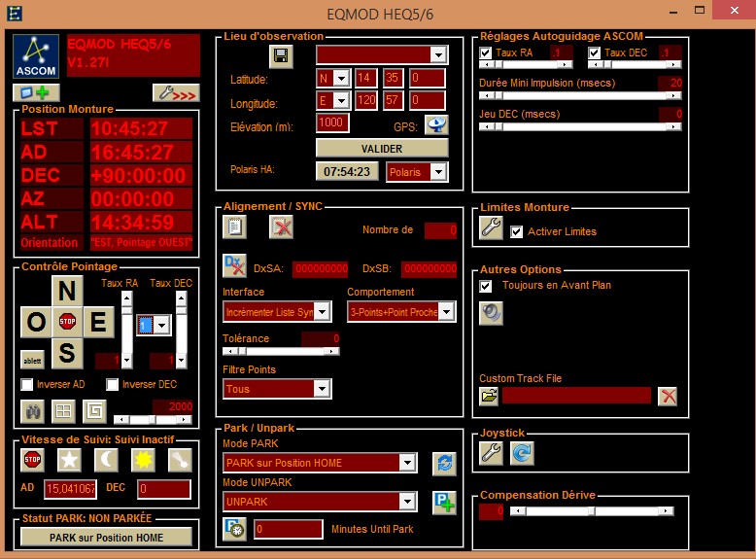756x559 pixels.
Task: Enable the Inverser DEC checkbox
Action: 112,384
